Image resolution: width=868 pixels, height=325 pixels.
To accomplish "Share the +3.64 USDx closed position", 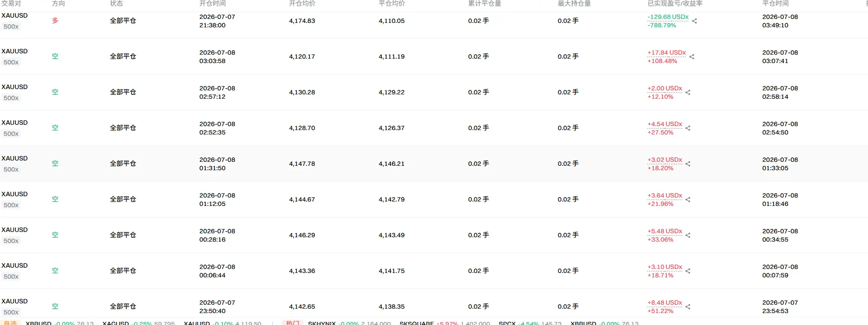I will pos(688,200).
